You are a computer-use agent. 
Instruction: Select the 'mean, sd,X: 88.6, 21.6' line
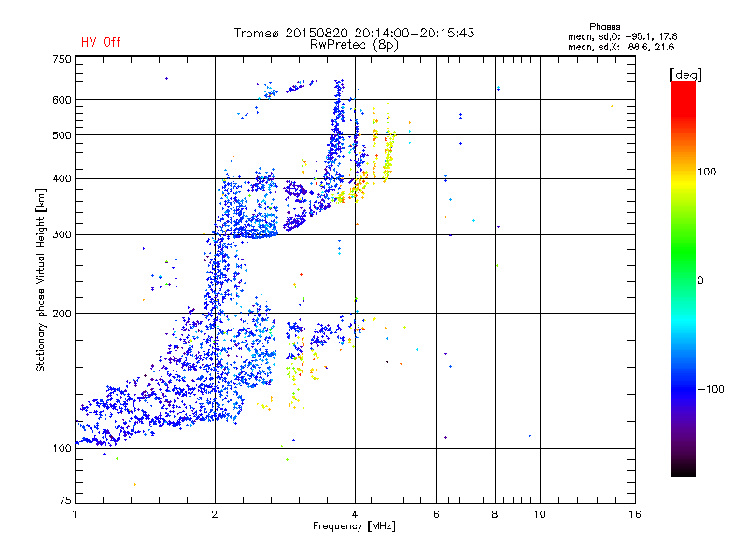tap(621, 47)
